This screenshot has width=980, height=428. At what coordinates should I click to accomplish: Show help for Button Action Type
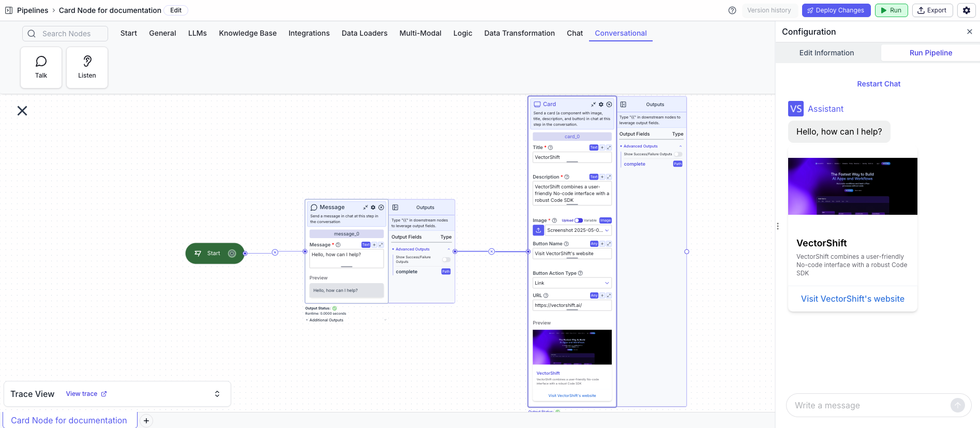580,273
